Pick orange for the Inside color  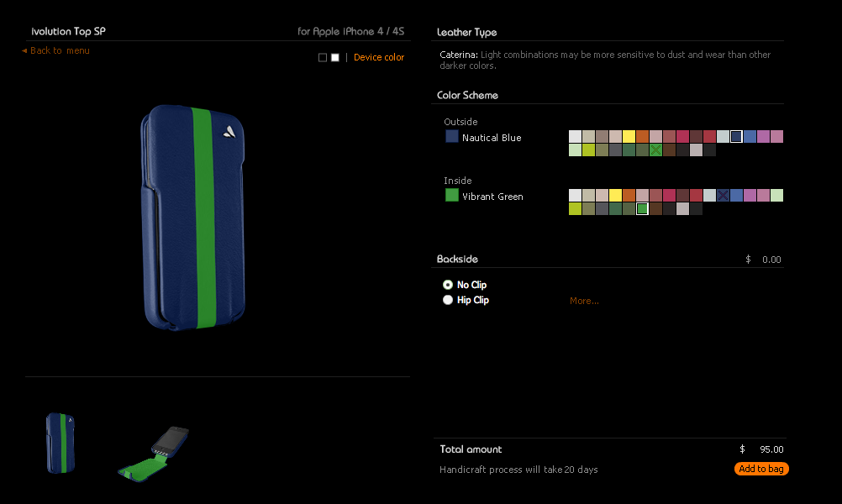pyautogui.click(x=629, y=195)
